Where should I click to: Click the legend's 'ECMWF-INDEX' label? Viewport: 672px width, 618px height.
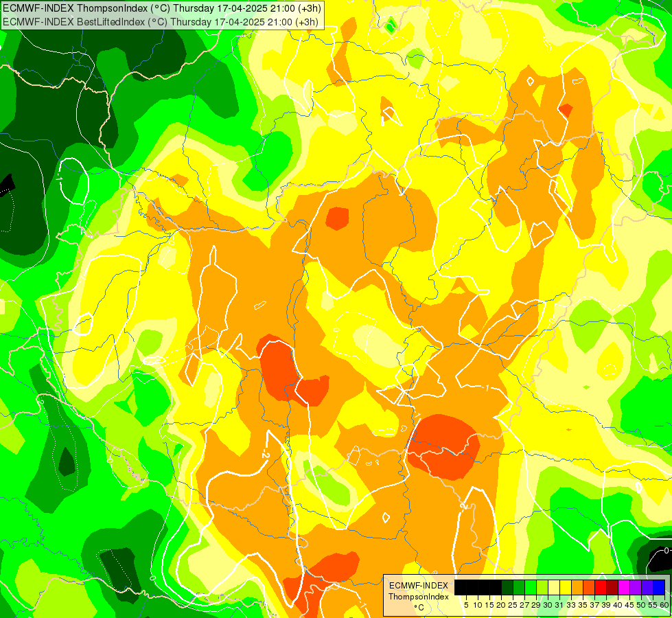coord(419,586)
